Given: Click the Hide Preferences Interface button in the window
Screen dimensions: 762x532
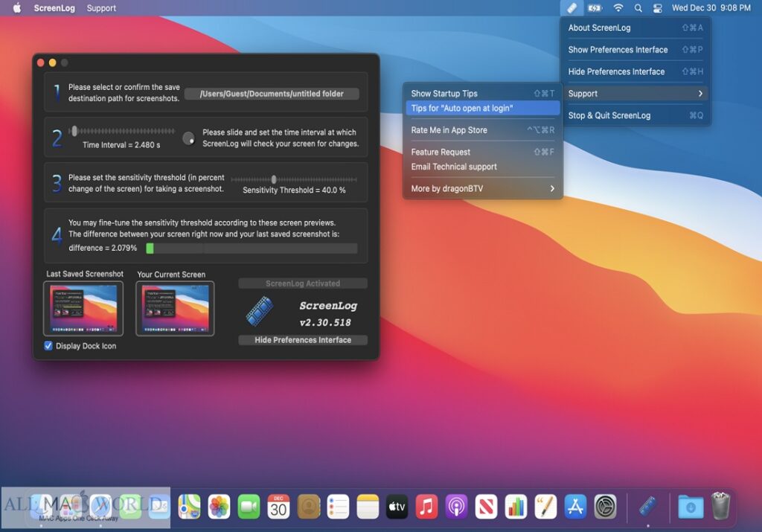Looking at the screenshot, I should point(303,340).
